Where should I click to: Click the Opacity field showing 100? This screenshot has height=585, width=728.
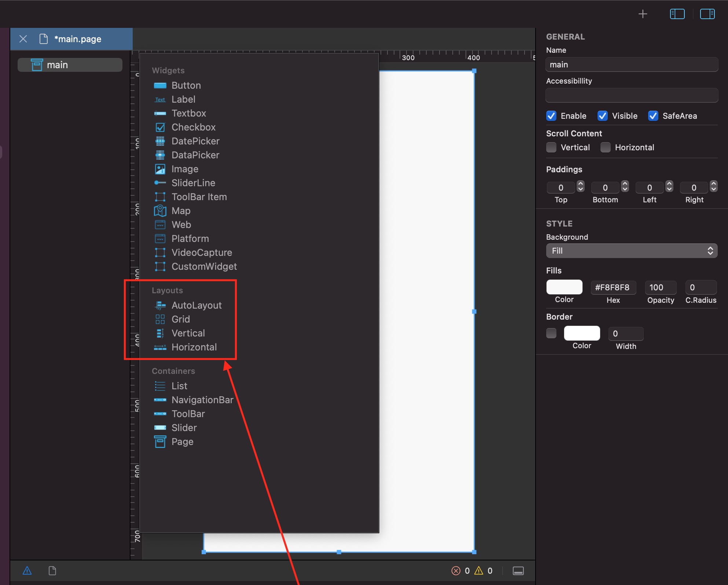(x=661, y=287)
